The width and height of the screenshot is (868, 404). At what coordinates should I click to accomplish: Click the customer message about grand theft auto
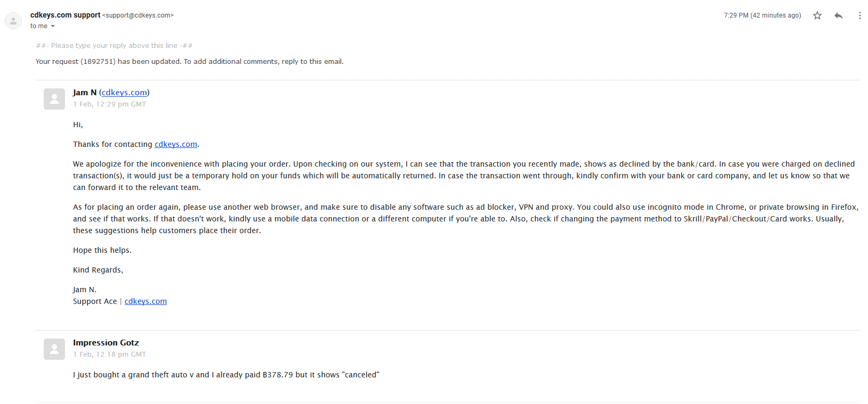[226, 375]
